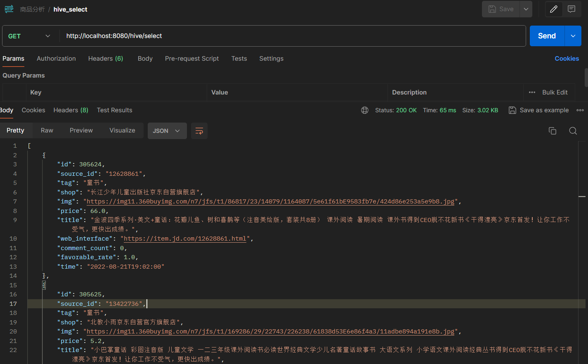The image size is (588, 364).
Task: Open the request Headers (6) tab
Action: (x=106, y=59)
